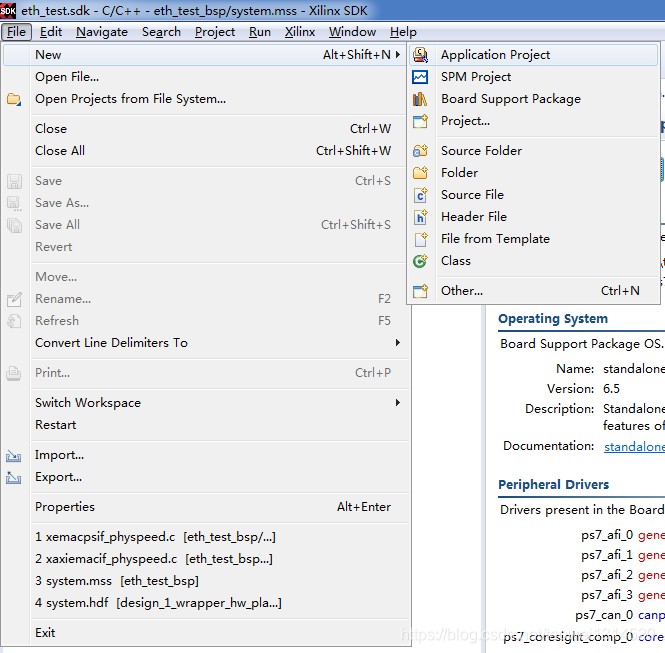This screenshot has height=653, width=665.
Task: Select Other... in New submenu
Action: point(534,291)
